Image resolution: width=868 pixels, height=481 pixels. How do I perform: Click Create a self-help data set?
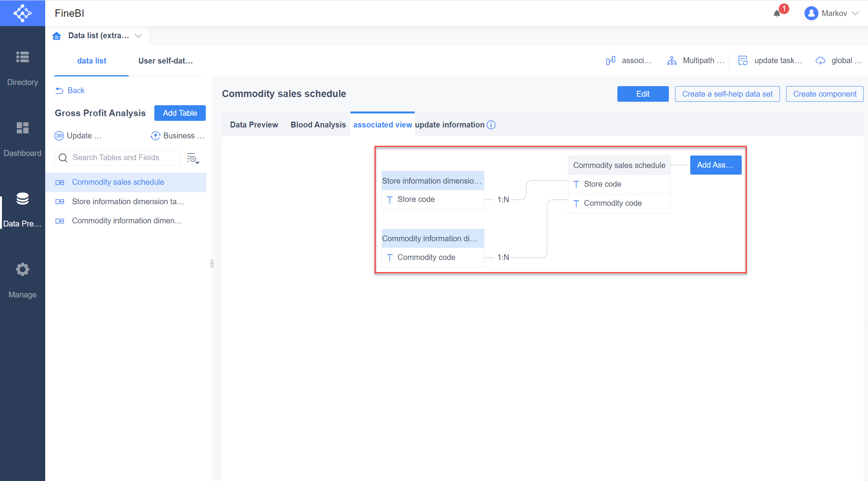(727, 94)
